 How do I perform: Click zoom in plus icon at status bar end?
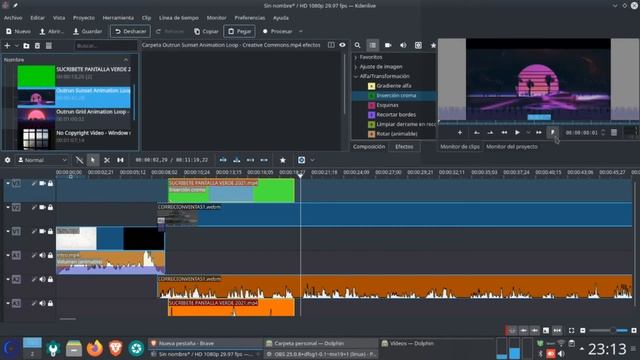coord(634,330)
